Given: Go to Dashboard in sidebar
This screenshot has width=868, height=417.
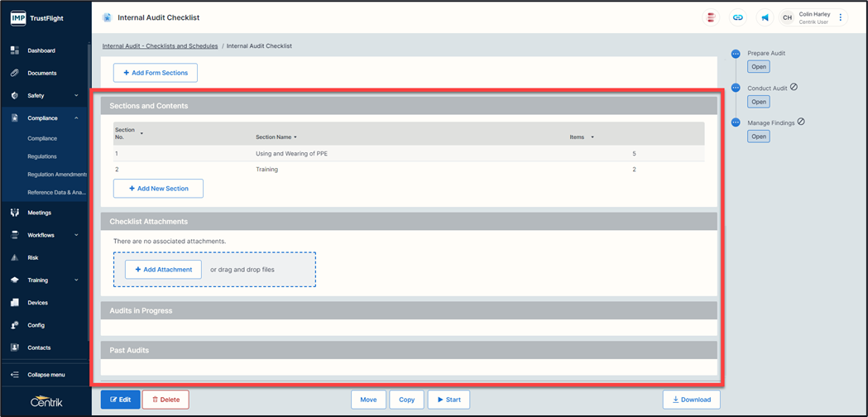Looking at the screenshot, I should [41, 50].
